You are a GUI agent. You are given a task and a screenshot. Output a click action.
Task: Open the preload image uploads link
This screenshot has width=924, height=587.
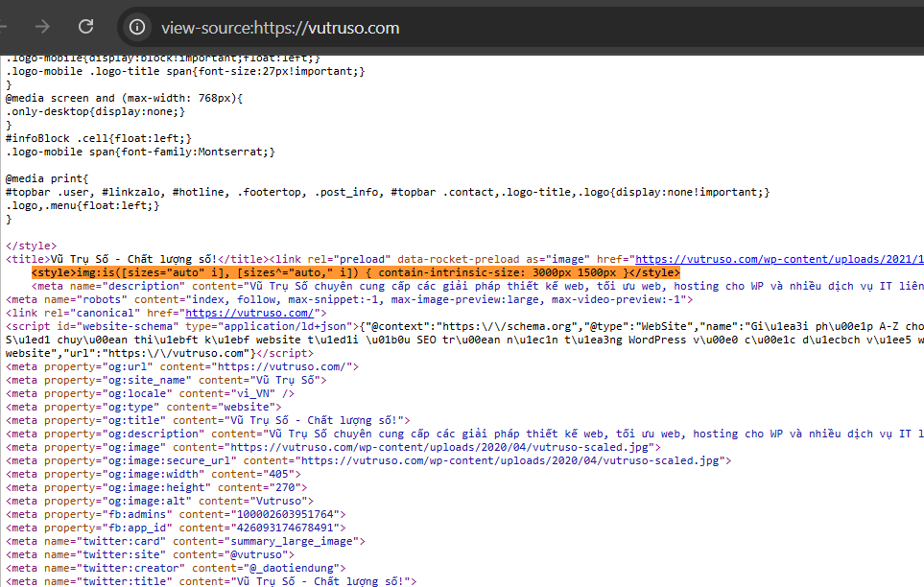point(779,259)
